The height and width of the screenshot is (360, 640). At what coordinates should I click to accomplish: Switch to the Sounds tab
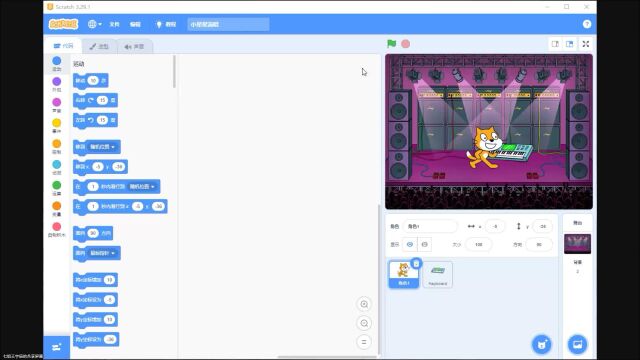coord(134,47)
